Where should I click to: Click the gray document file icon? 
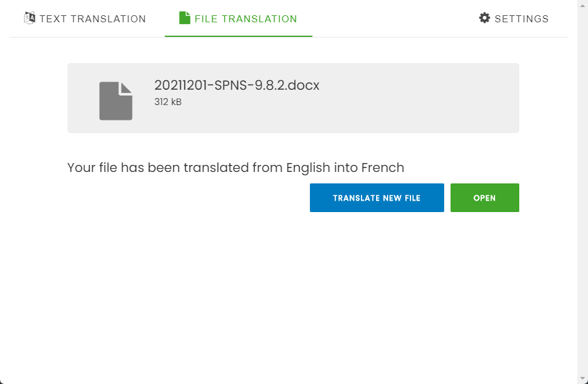tap(116, 101)
